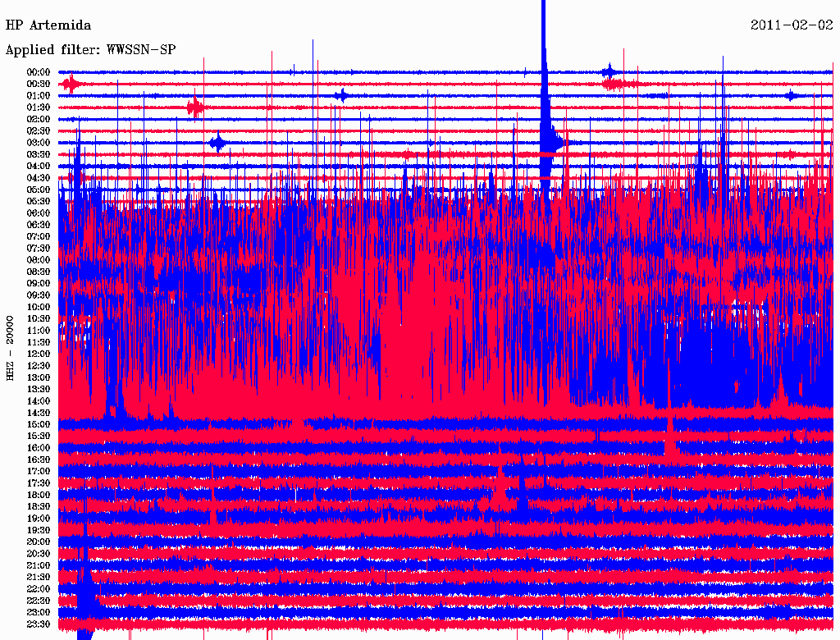Image resolution: width=840 pixels, height=640 pixels.
Task: Select the 00:00 time label
Action: 39,72
